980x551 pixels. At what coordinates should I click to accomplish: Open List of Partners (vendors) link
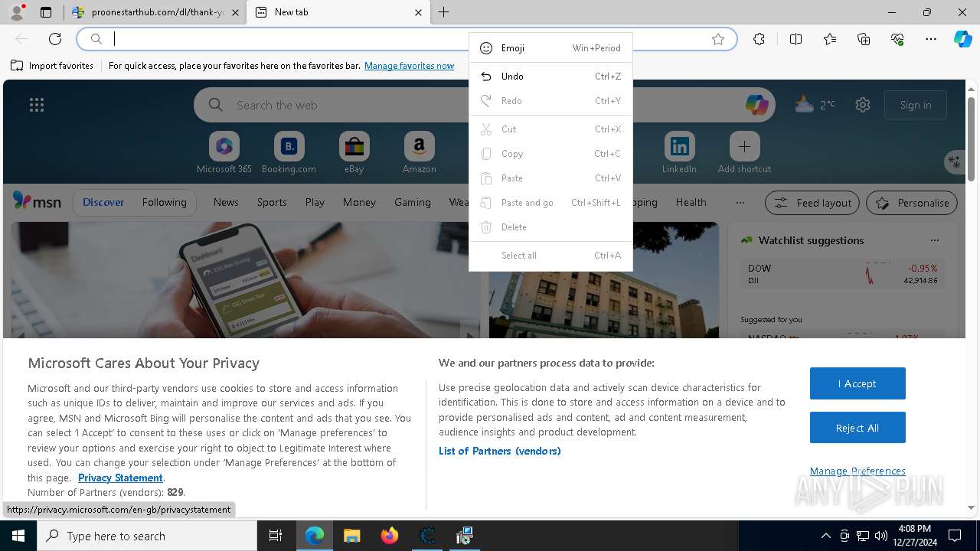click(x=500, y=451)
